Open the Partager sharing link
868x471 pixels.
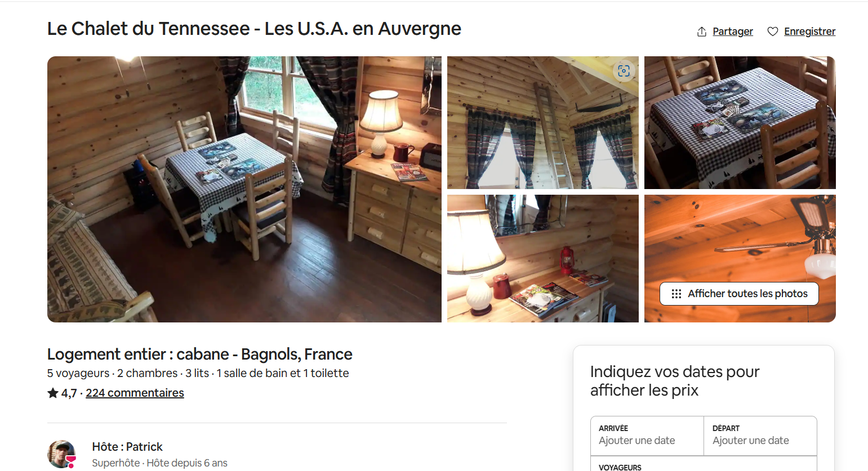click(732, 32)
